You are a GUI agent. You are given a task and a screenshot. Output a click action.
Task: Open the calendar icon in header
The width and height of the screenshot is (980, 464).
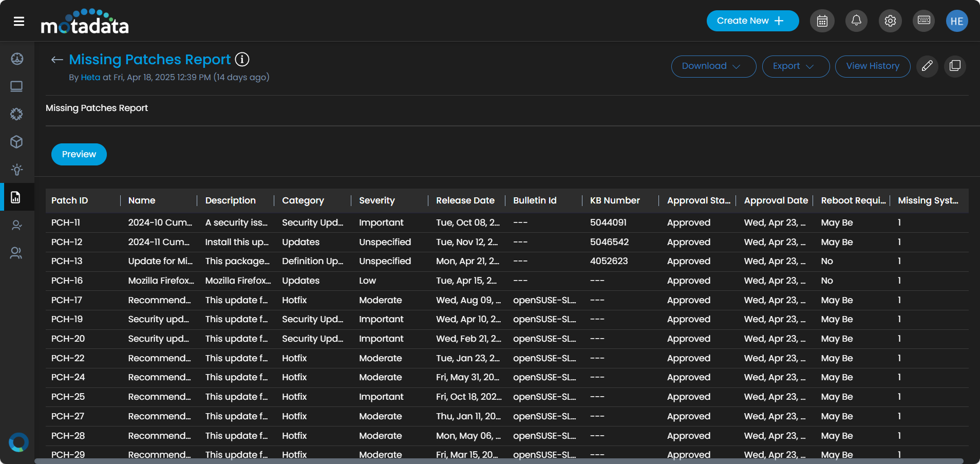[x=822, y=21]
